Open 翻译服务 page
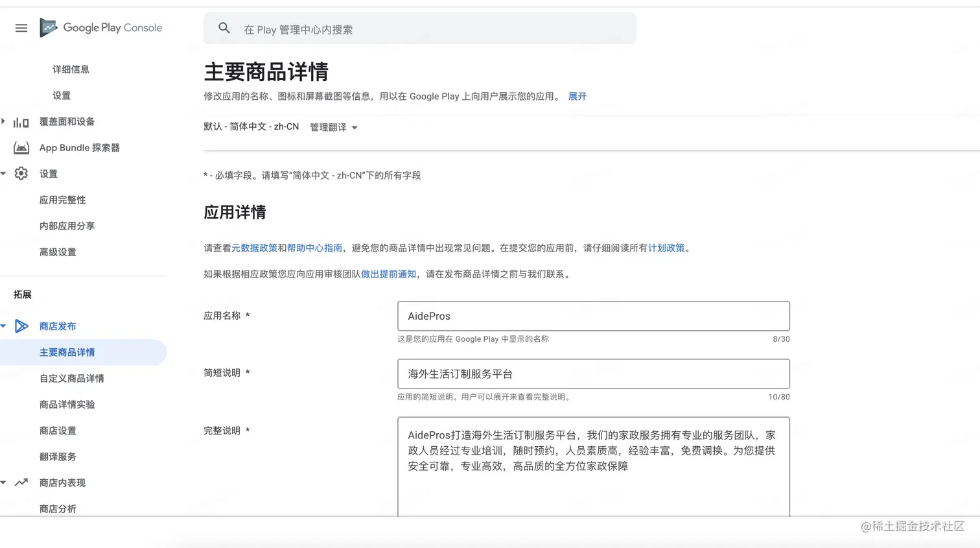The width and height of the screenshot is (980, 548). [58, 457]
